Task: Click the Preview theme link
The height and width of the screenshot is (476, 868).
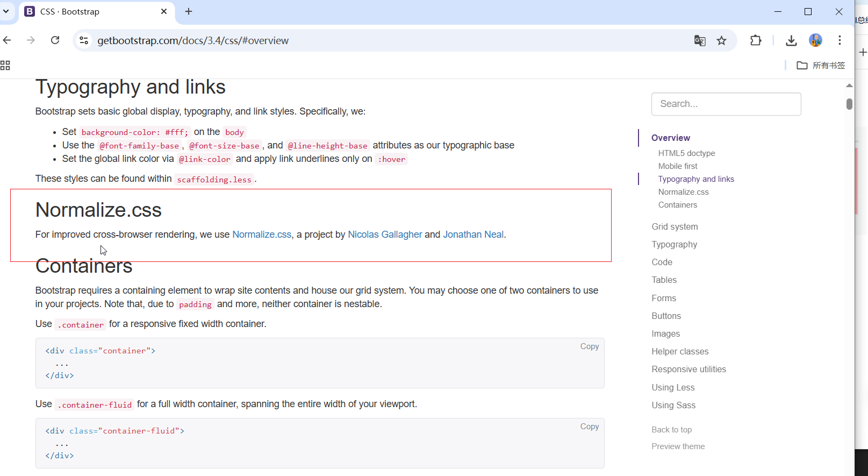Action: click(x=678, y=446)
